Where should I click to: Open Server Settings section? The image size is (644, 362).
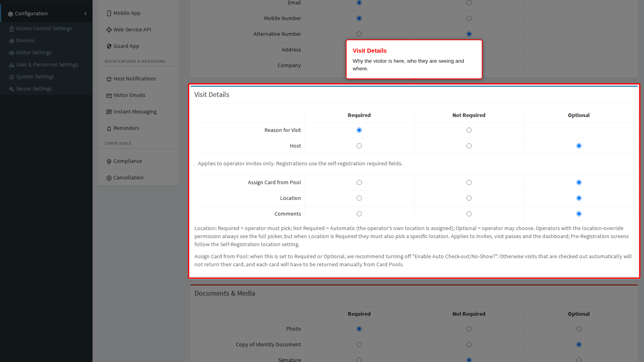34,89
